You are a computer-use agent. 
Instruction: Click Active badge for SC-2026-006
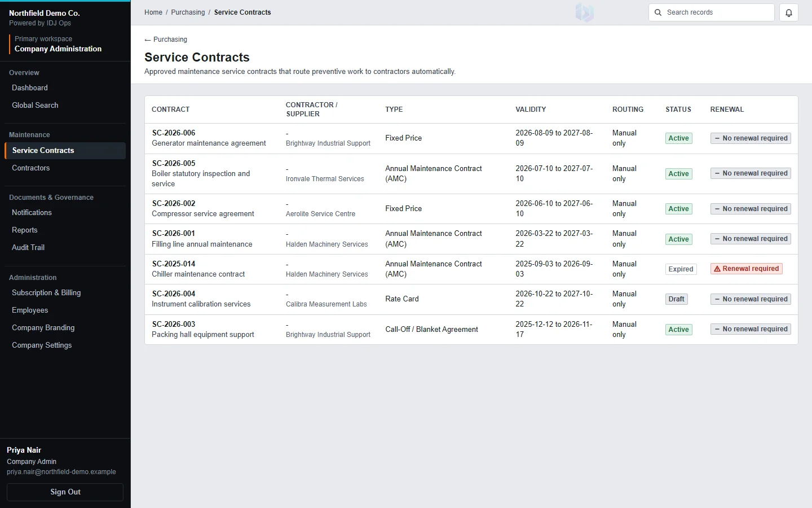pos(678,138)
